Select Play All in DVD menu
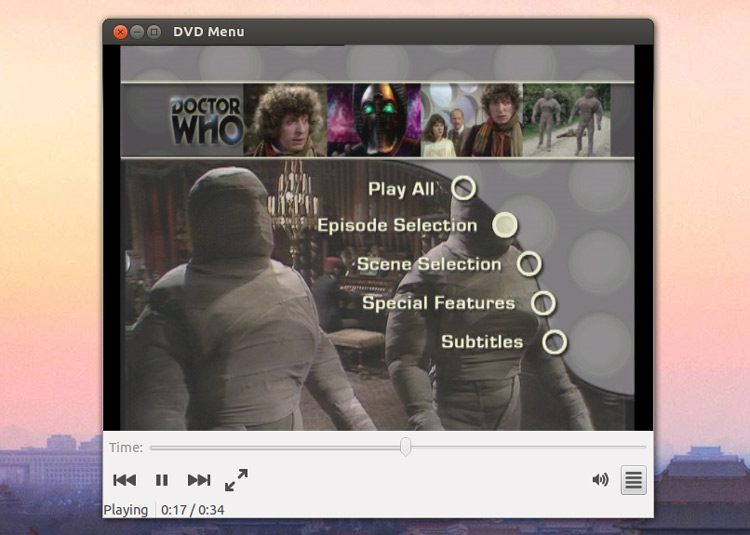The image size is (750, 535). (x=401, y=189)
